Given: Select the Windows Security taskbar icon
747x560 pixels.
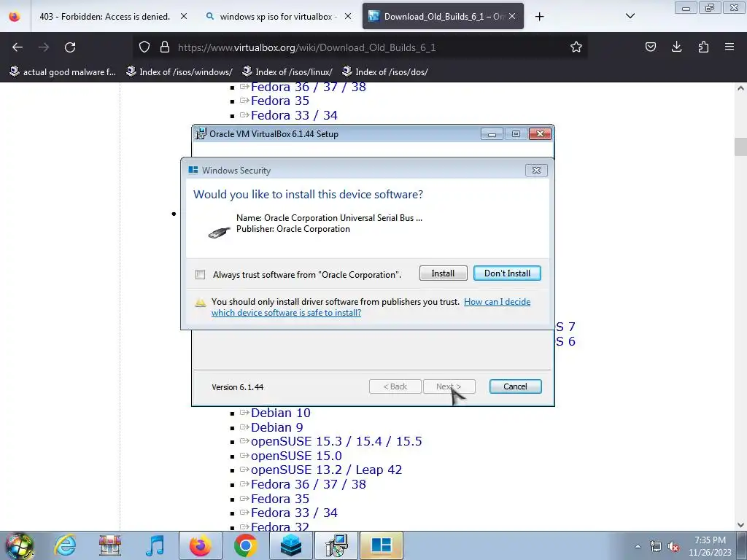Looking at the screenshot, I should 382,545.
